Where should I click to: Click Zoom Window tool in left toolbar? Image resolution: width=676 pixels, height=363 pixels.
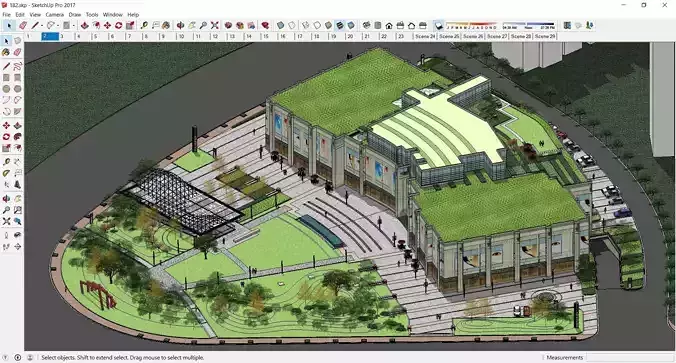coord(17,210)
